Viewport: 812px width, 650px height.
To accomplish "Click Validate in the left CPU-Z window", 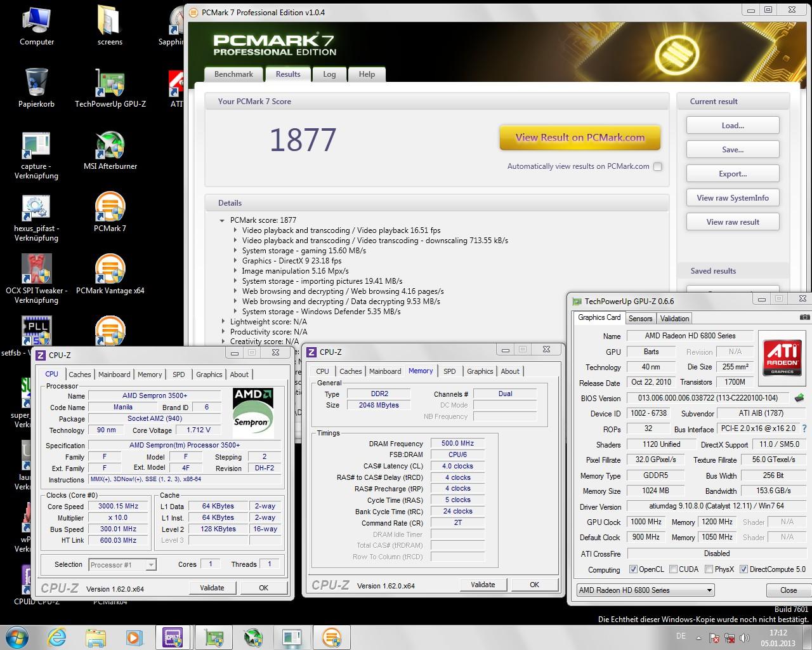I will [212, 588].
